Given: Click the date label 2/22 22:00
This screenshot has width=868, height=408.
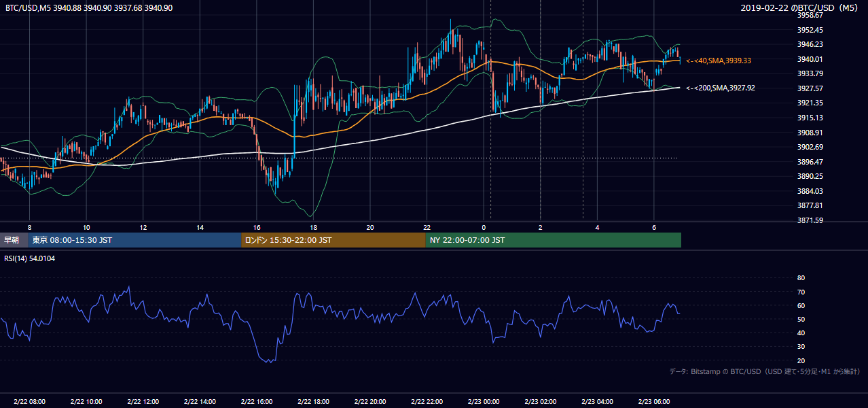Looking at the screenshot, I should [427, 402].
